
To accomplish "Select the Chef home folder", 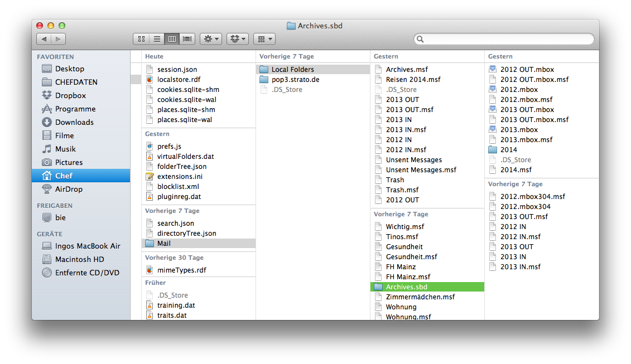I will [x=81, y=176].
